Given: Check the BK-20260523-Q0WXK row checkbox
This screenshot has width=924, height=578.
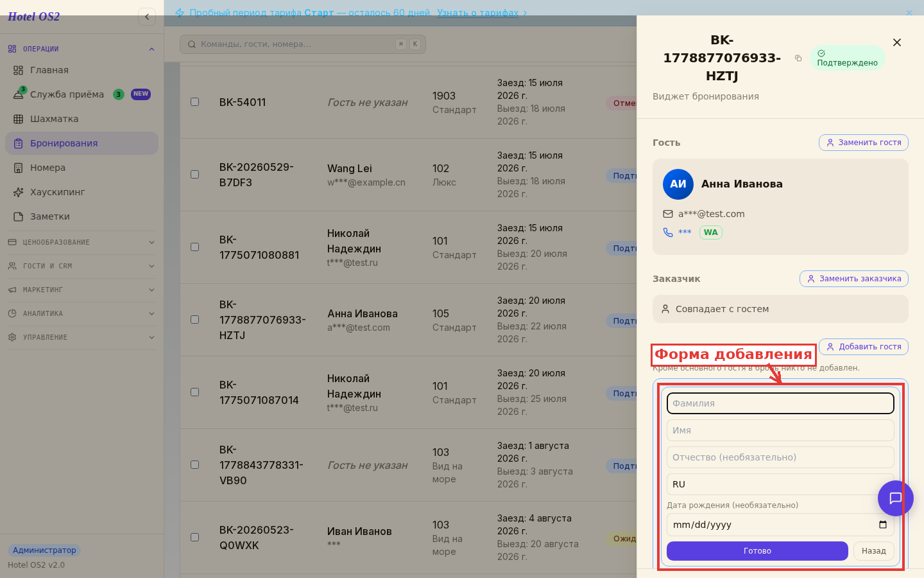Looking at the screenshot, I should [195, 538].
